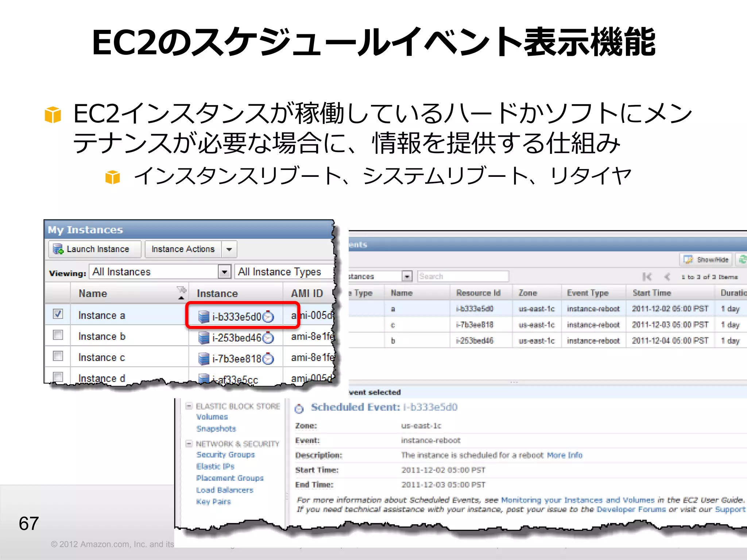Open the Instance Actions menu button
Screen dimensions: 747x560
[183, 249]
